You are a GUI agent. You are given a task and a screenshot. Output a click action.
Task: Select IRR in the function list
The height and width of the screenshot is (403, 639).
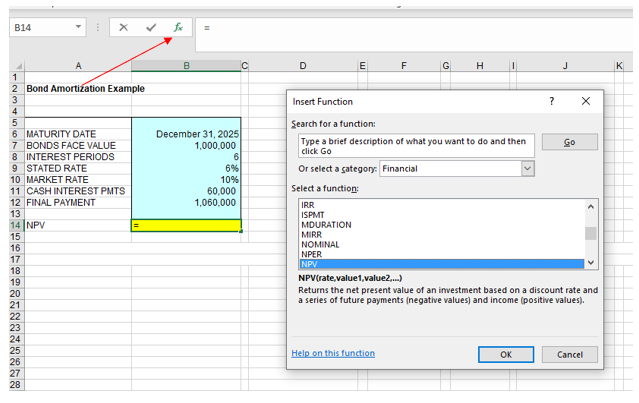440,205
